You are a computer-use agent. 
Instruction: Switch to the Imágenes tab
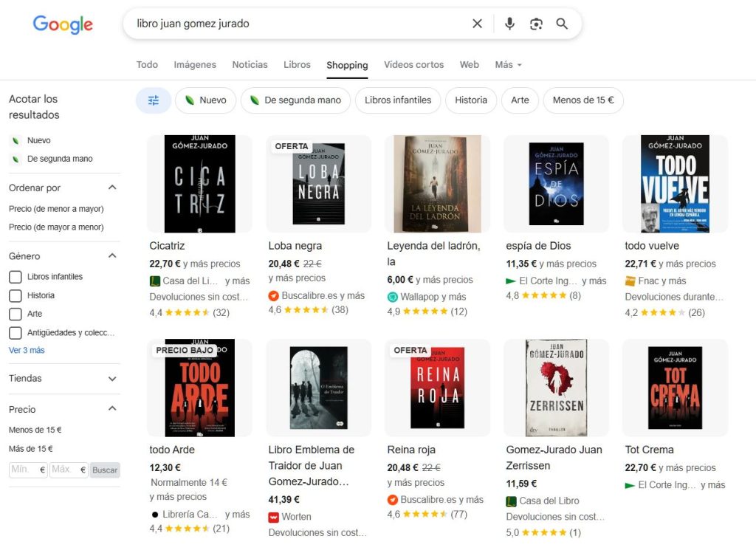tap(195, 65)
